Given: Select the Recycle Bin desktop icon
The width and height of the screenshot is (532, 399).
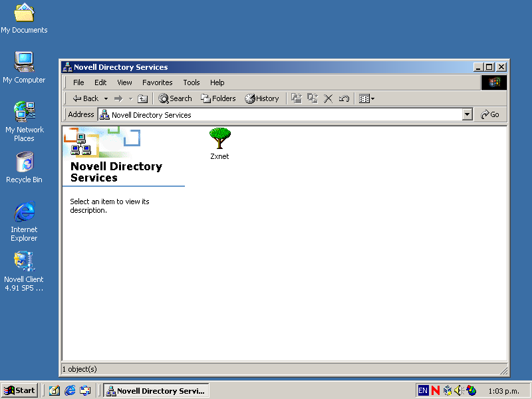Looking at the screenshot, I should pyautogui.click(x=24, y=168).
